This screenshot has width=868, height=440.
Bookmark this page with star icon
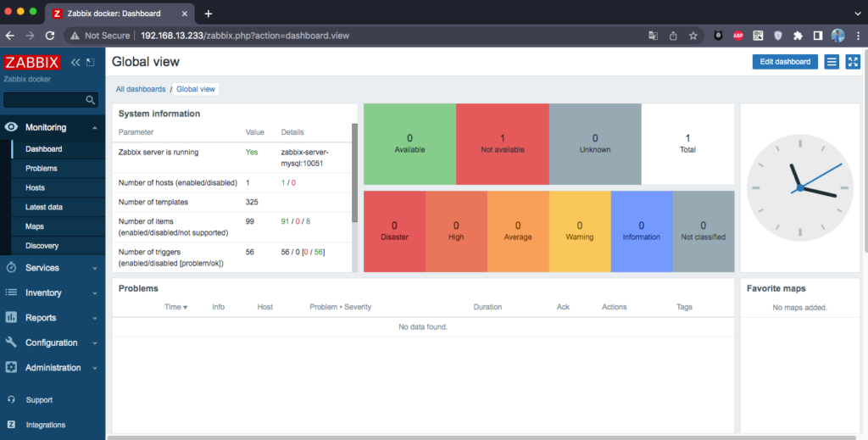[693, 36]
